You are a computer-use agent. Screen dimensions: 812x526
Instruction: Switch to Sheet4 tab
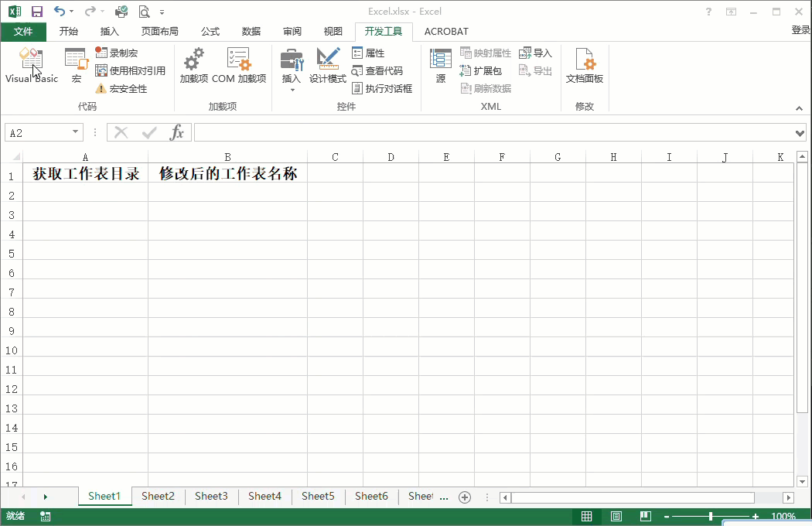click(x=264, y=497)
